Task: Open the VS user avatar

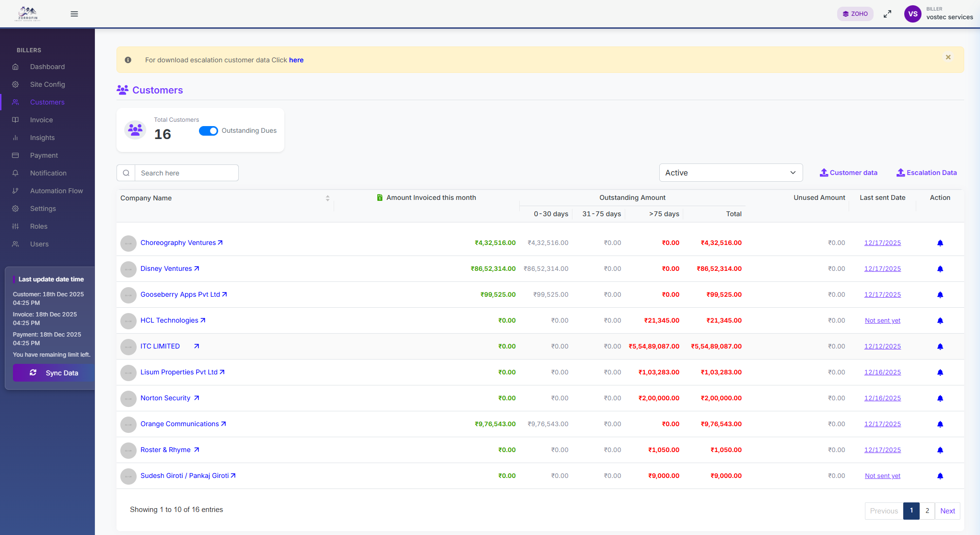Action: click(x=913, y=14)
